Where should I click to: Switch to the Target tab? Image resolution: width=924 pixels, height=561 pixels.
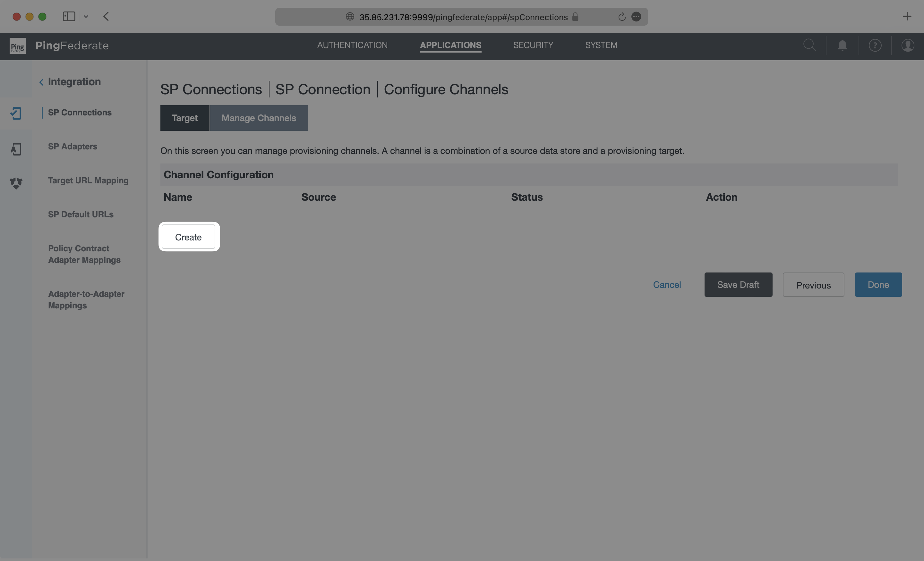[184, 117]
